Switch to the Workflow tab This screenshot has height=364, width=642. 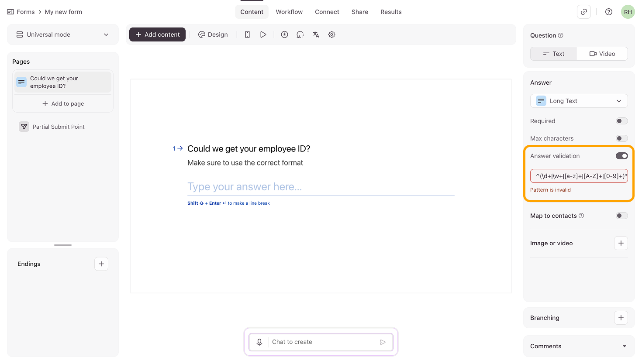pos(289,12)
